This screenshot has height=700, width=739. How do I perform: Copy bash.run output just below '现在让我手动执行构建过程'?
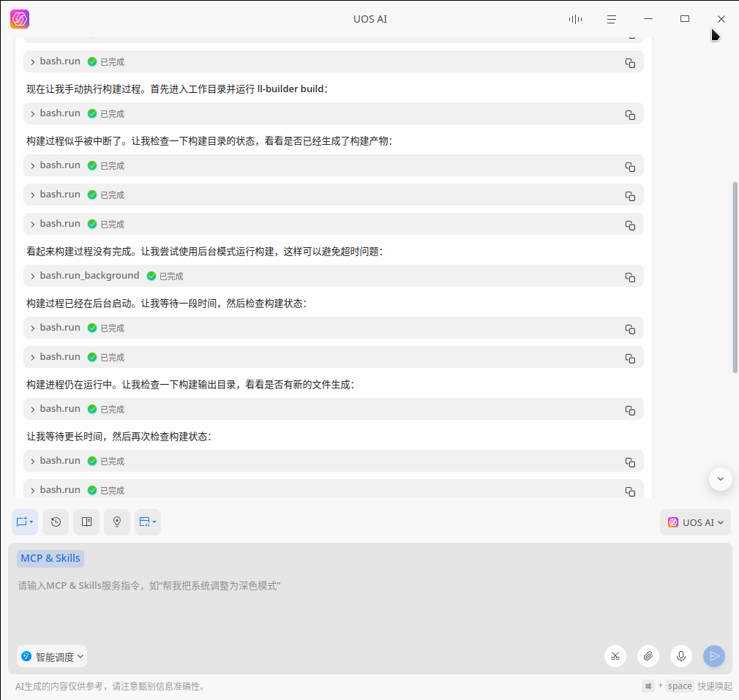click(x=630, y=115)
